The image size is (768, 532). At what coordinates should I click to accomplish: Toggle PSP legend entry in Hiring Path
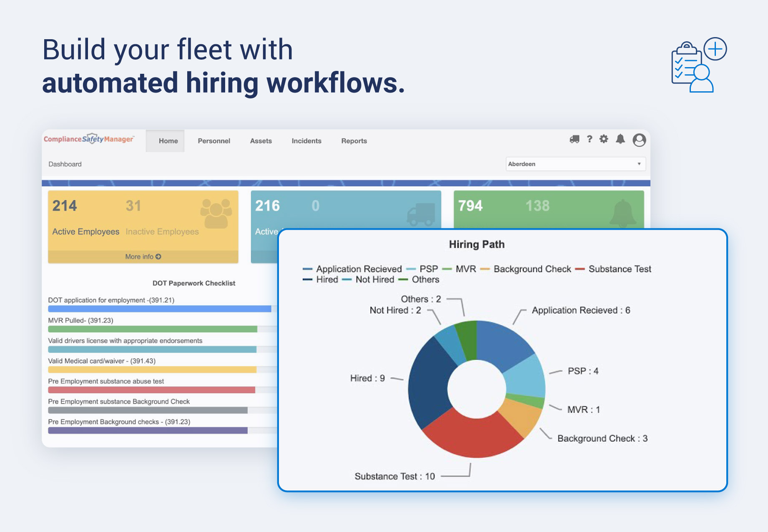click(422, 269)
